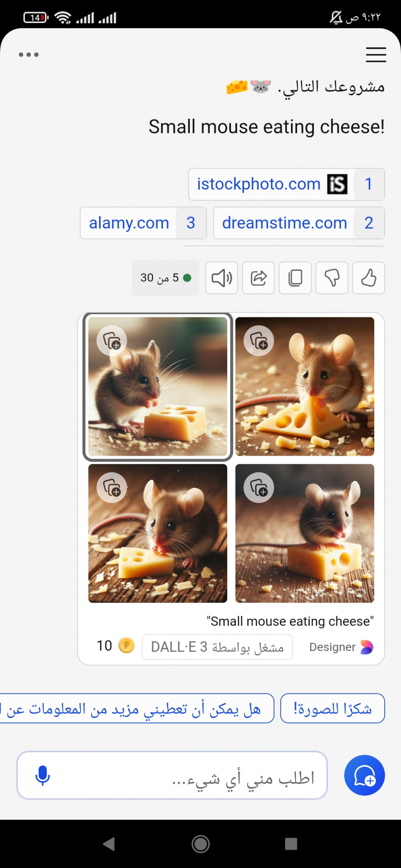Tap the thumbs down icon

click(332, 278)
